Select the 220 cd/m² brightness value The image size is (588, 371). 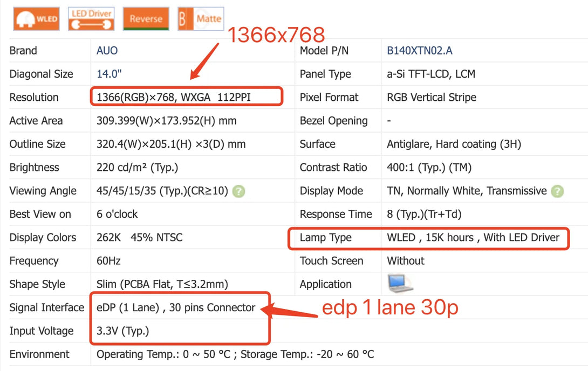pos(137,167)
